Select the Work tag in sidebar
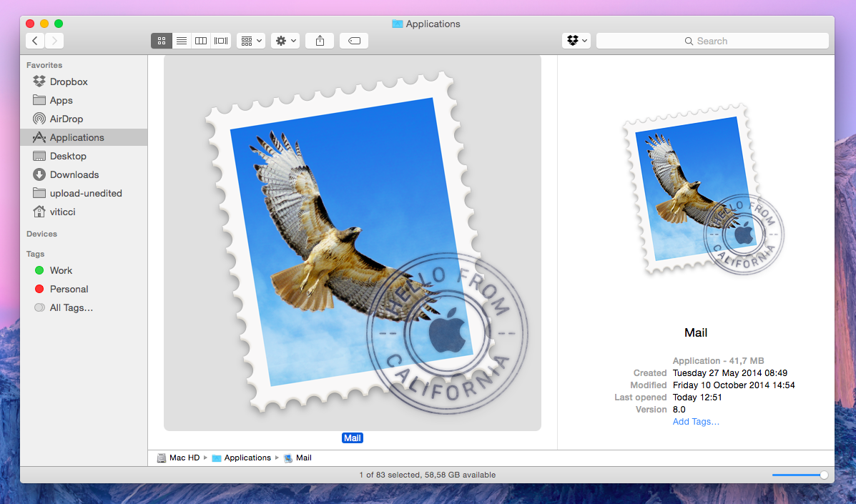The image size is (856, 504). coord(61,270)
